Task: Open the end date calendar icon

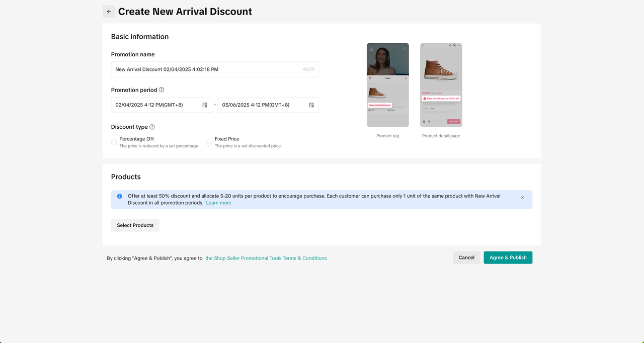Action: pyautogui.click(x=312, y=105)
